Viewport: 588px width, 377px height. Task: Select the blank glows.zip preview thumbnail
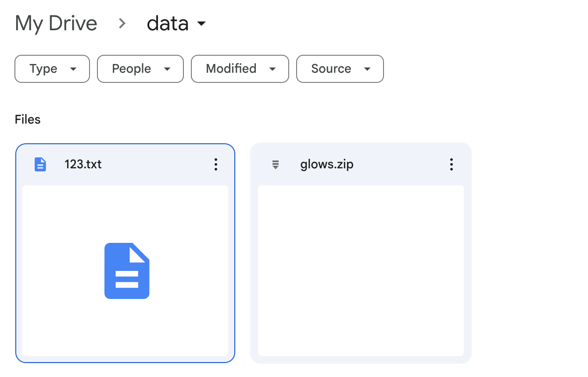pos(361,271)
